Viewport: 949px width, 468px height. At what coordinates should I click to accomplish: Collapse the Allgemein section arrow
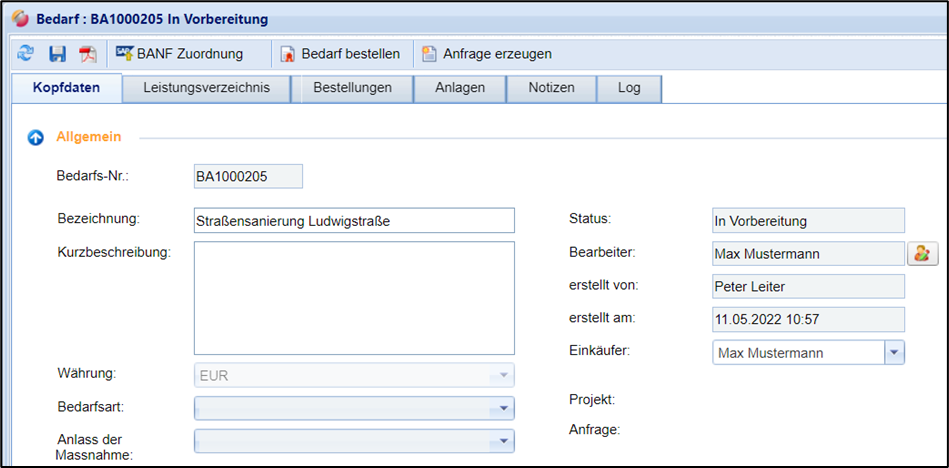pos(35,137)
